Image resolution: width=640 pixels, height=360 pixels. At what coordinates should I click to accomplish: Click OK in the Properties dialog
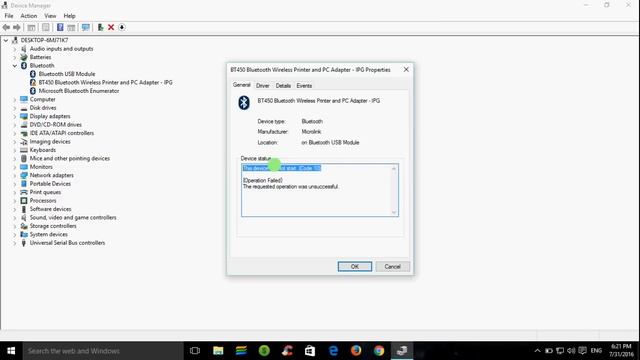[x=355, y=267]
